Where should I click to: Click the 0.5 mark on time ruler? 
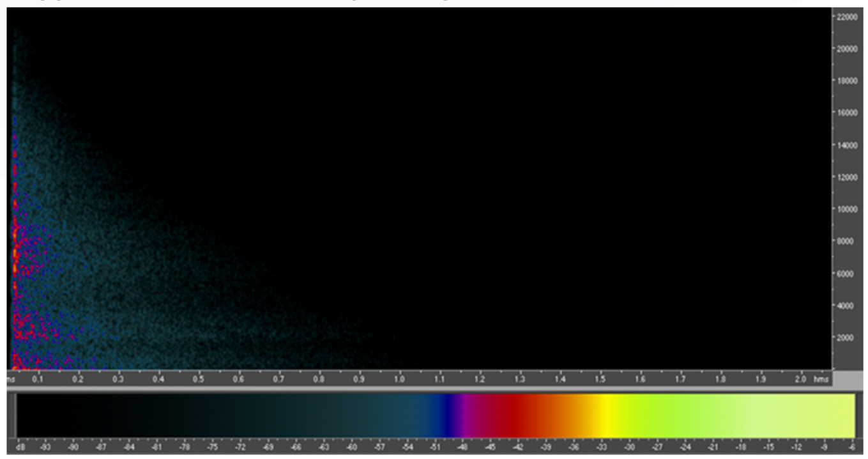click(x=199, y=379)
